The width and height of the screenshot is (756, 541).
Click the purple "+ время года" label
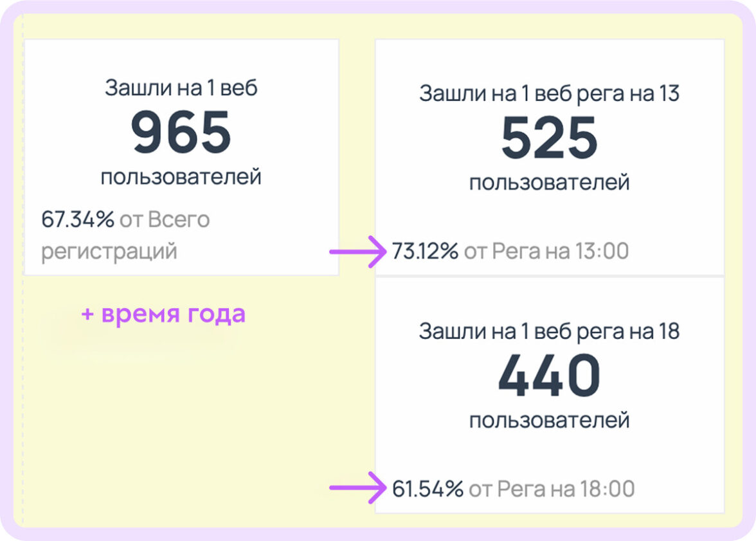point(163,315)
